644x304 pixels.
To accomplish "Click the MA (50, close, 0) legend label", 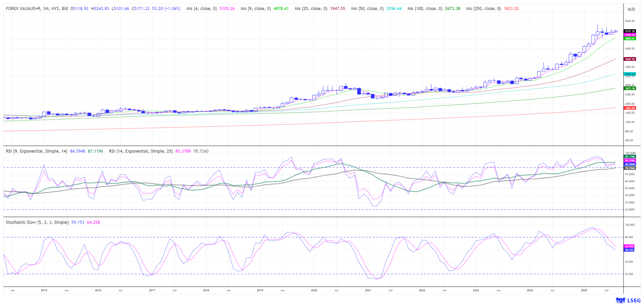I will (367, 9).
